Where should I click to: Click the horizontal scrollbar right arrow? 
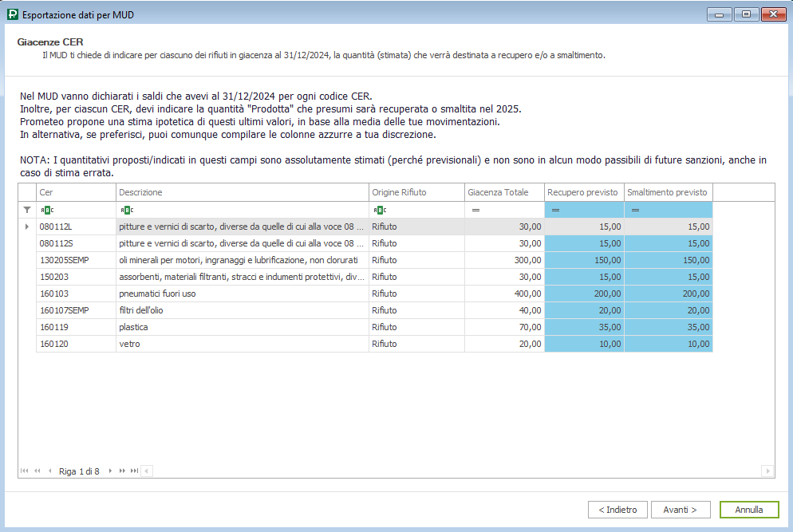[767, 471]
